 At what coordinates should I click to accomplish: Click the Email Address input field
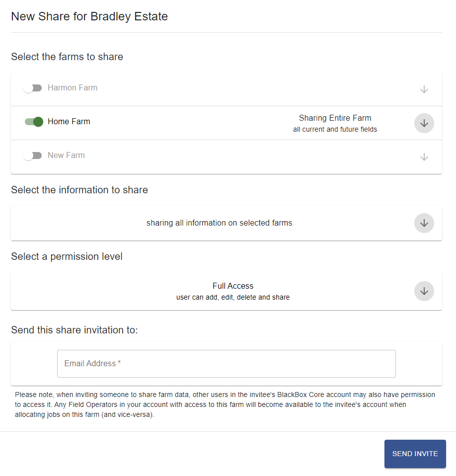(x=227, y=364)
